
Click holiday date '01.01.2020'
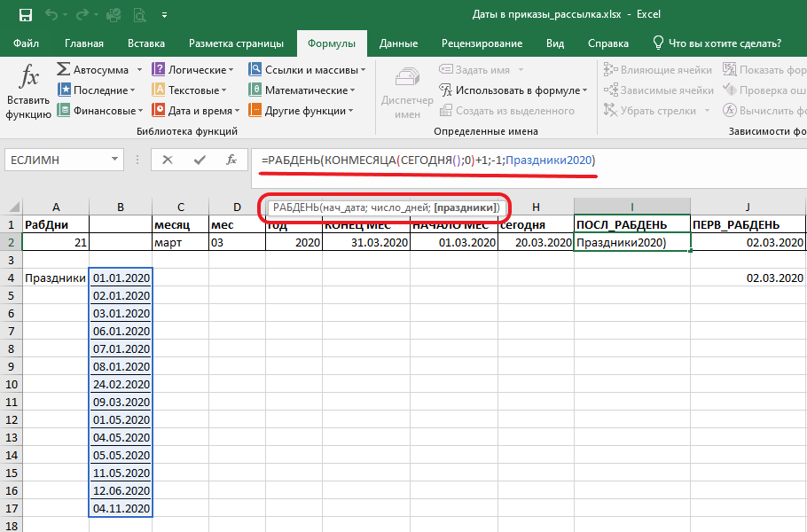pos(121,278)
